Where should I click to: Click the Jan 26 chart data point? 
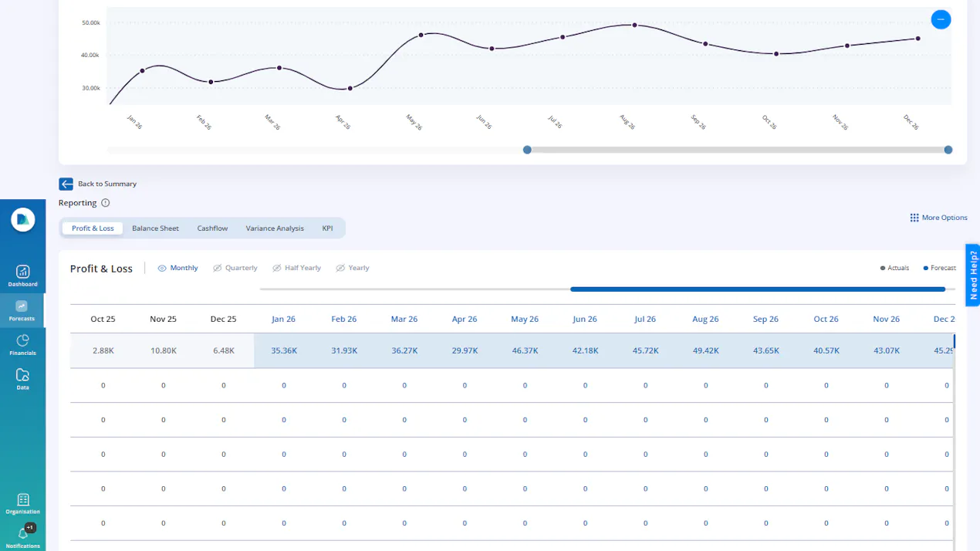[142, 71]
